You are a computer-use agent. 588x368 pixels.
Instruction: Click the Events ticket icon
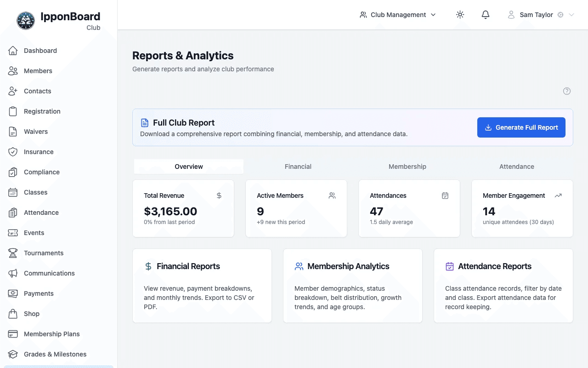pyautogui.click(x=13, y=233)
